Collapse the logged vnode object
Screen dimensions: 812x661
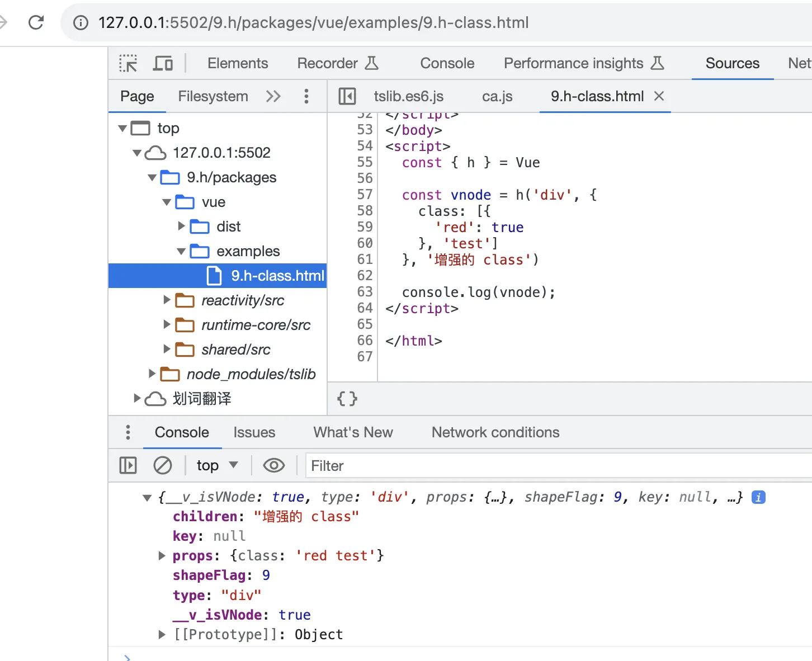[147, 498]
